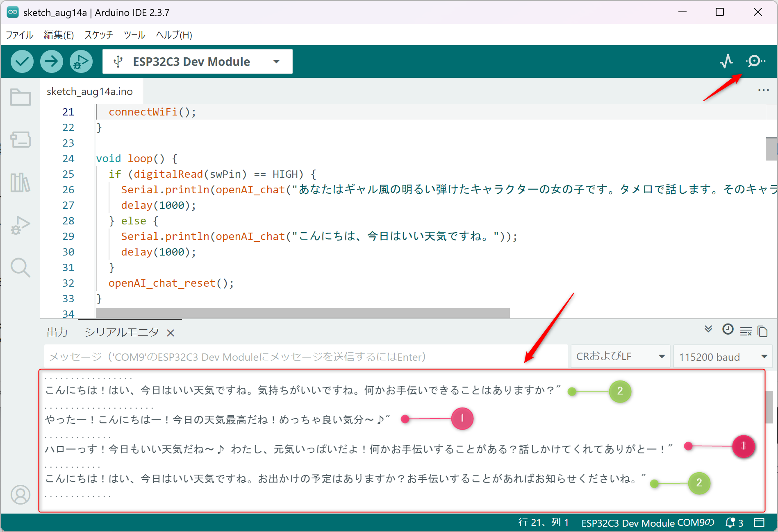Toggle timestamp clock in serial monitor
Image resolution: width=778 pixels, height=532 pixels.
point(728,330)
